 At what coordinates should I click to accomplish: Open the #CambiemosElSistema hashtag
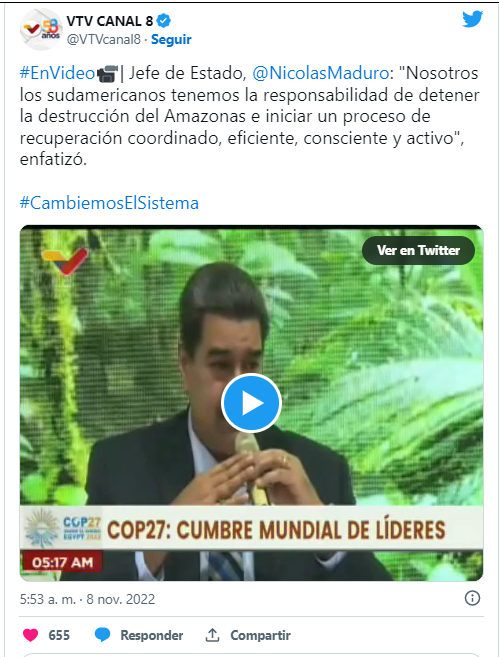109,203
